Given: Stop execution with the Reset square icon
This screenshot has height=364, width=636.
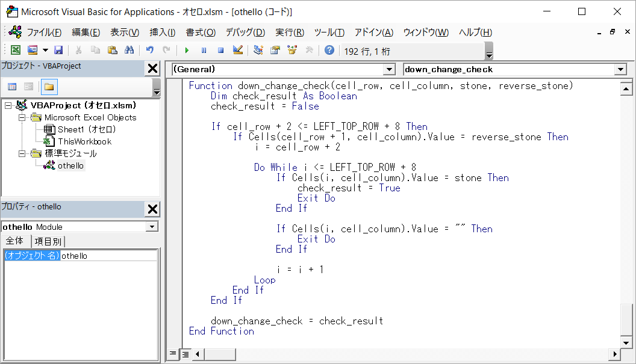Looking at the screenshot, I should 220,51.
